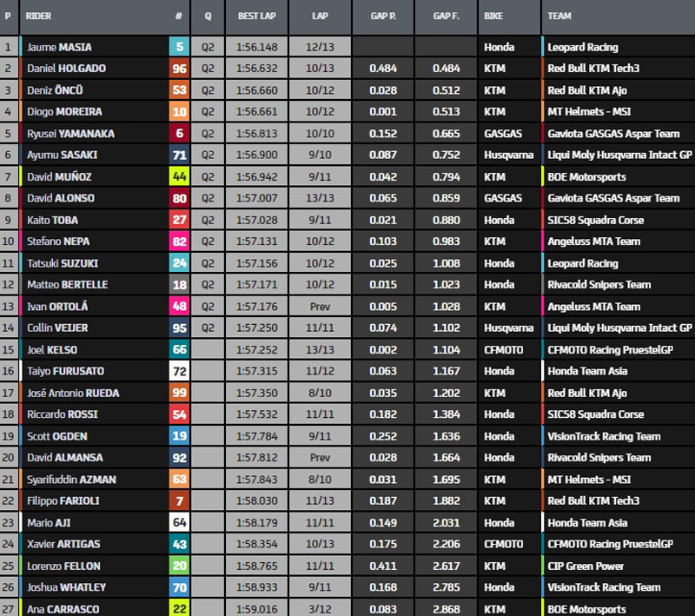
Task: Click Daniel HOLGADO's number 96 badge
Action: (179, 69)
